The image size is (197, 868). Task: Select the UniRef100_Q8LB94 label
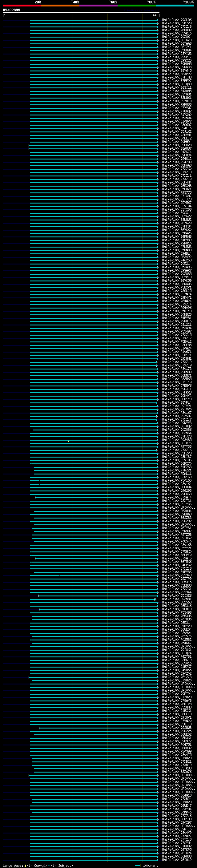click(177, 487)
